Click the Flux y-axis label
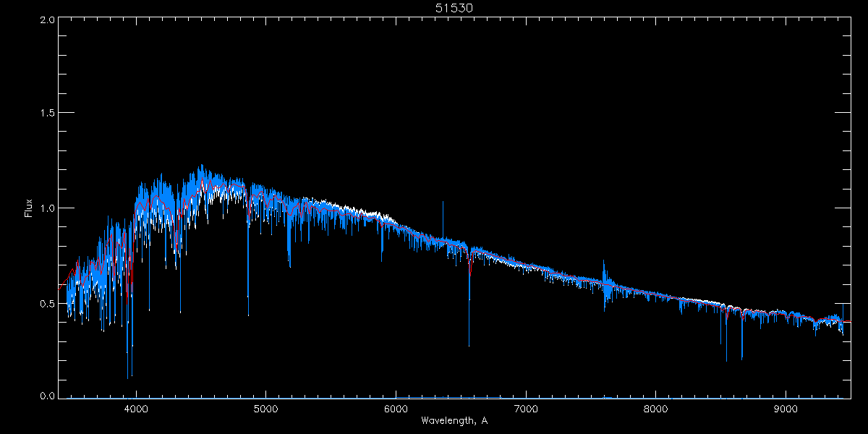 [x=29, y=208]
